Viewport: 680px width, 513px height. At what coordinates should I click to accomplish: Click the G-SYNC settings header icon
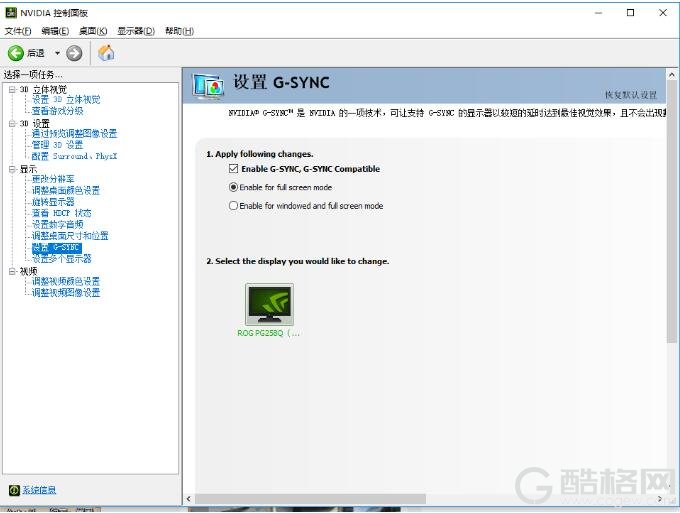209,85
